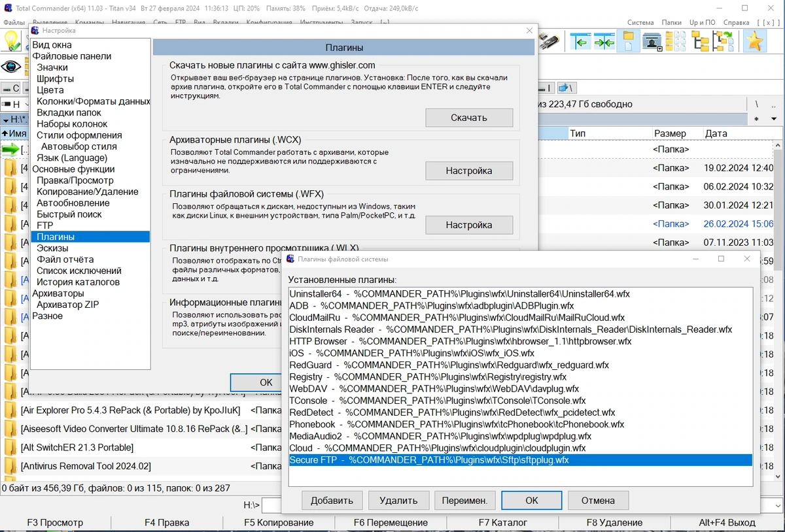The image size is (785, 532).
Task: Select Вид окна in settings tree
Action: 52,45
